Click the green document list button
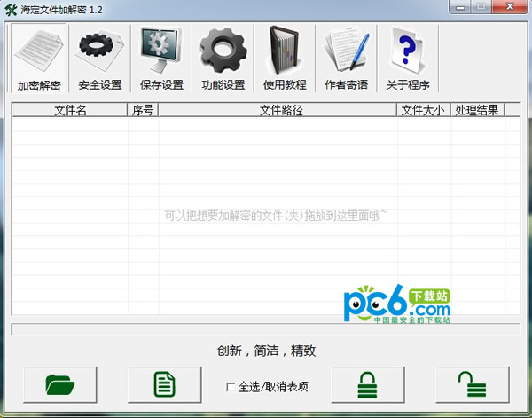532x418 pixels. pos(164,384)
